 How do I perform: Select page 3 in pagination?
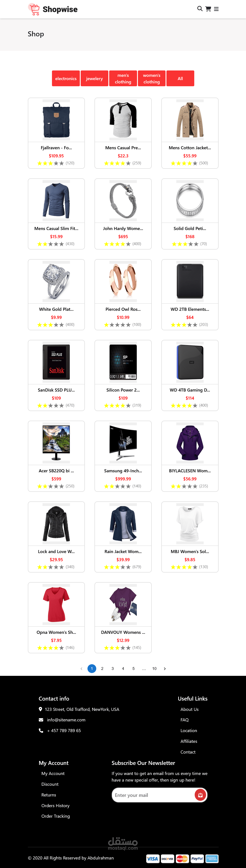coord(113,669)
